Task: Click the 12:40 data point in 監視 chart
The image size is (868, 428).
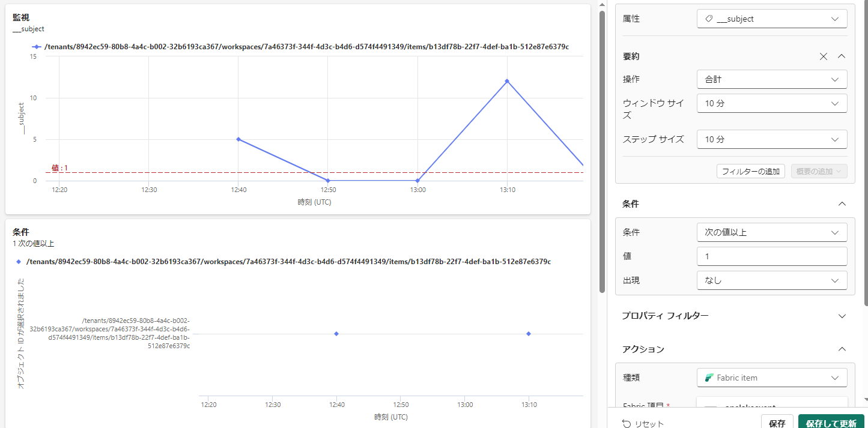Action: pos(238,139)
